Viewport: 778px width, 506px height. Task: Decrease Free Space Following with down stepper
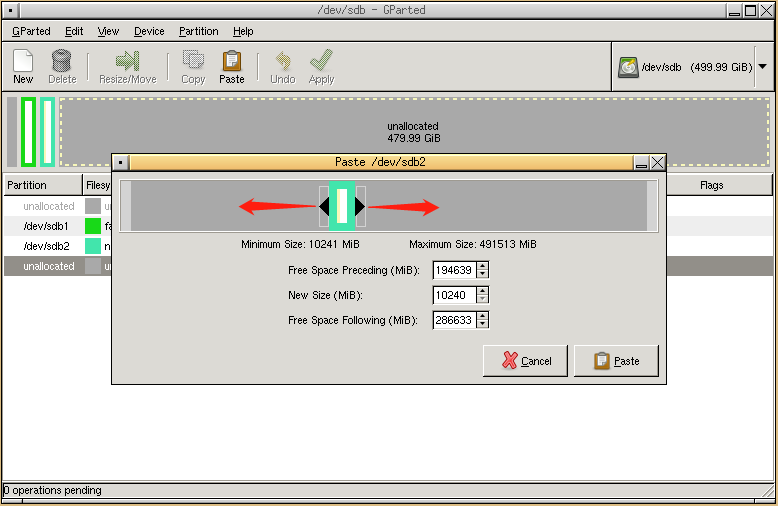[483, 325]
